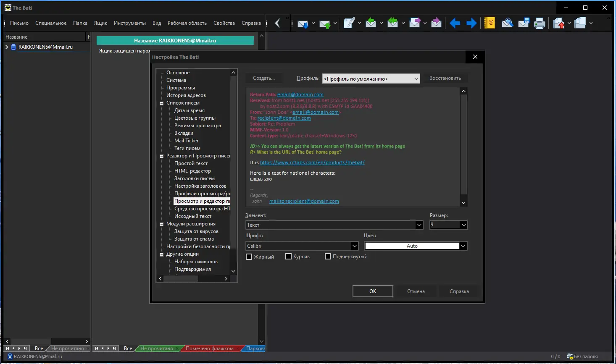Expand the RAIKKONEN5@Mmail.ru account node
Image resolution: width=616 pixels, height=364 pixels.
pos(7,47)
